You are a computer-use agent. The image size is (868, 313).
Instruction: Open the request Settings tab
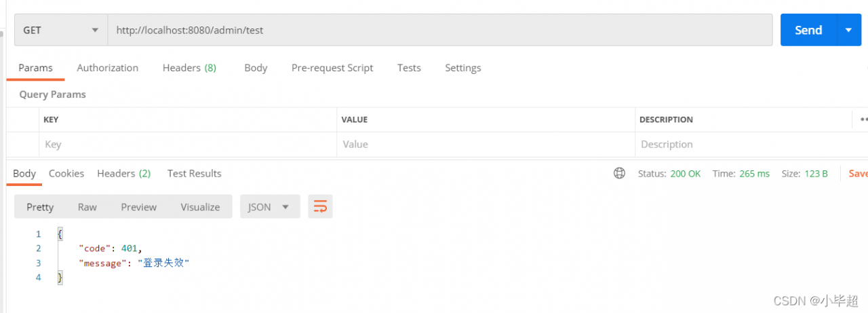(462, 68)
